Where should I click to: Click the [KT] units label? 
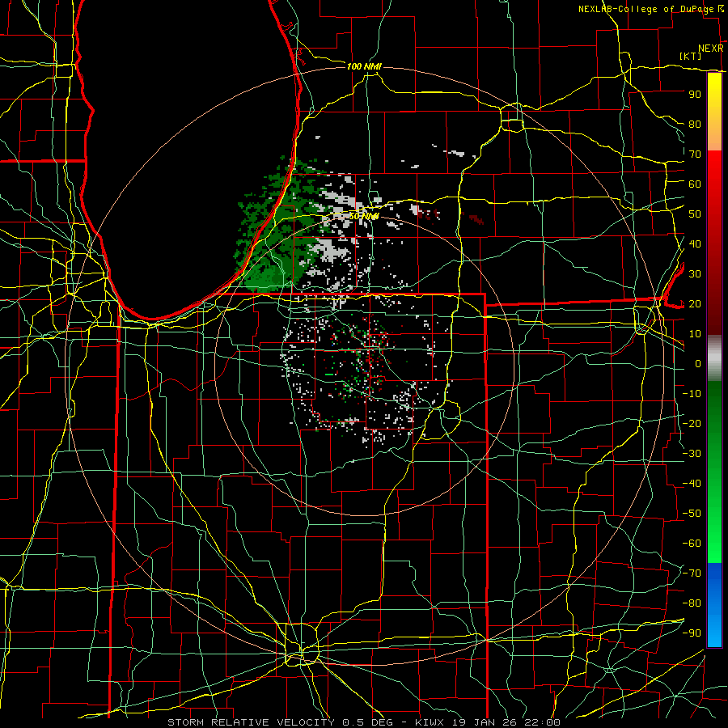pyautogui.click(x=691, y=56)
